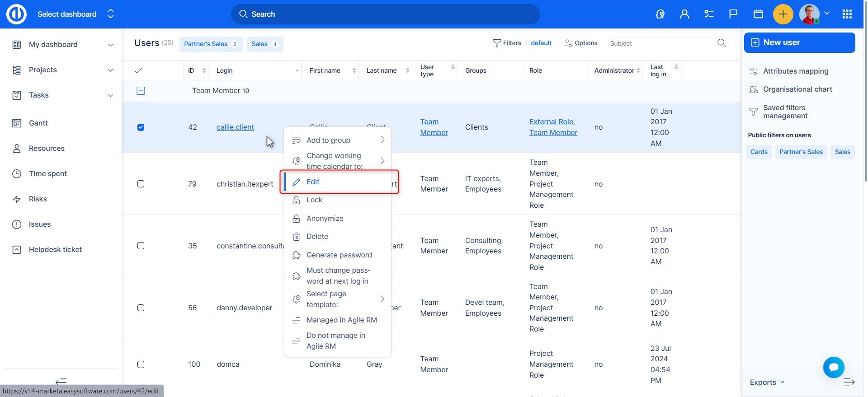Select Generate password in context menu

coord(339,255)
